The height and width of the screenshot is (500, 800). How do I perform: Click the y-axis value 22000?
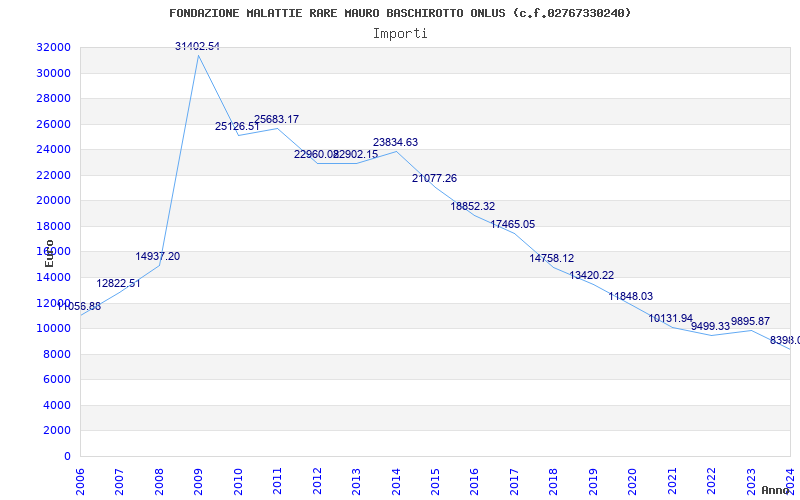(53, 175)
